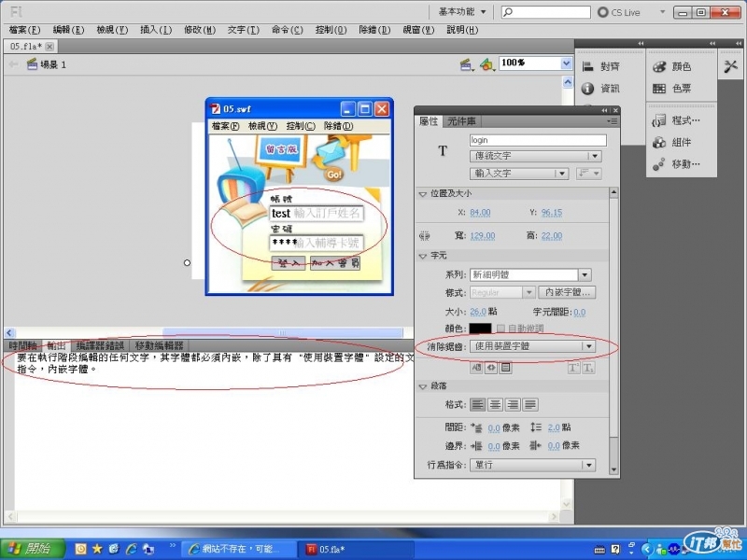
Task: Open the 行為指令 line type dropdown
Action: pyautogui.click(x=532, y=465)
